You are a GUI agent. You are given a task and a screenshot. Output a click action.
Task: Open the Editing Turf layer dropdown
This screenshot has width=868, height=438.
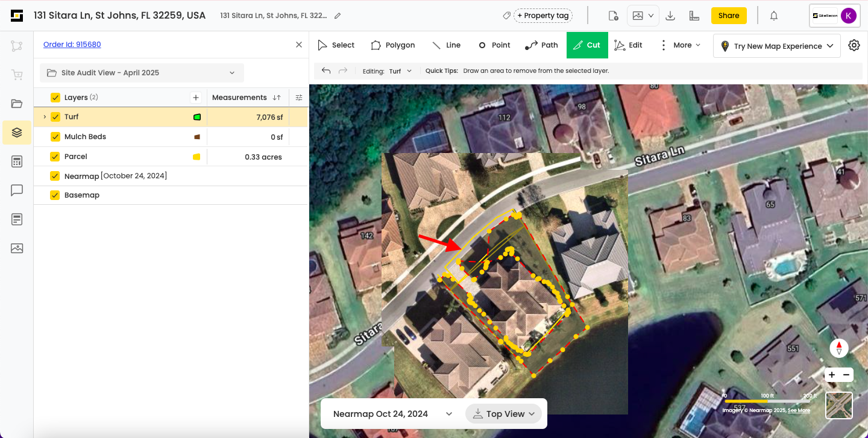point(401,70)
